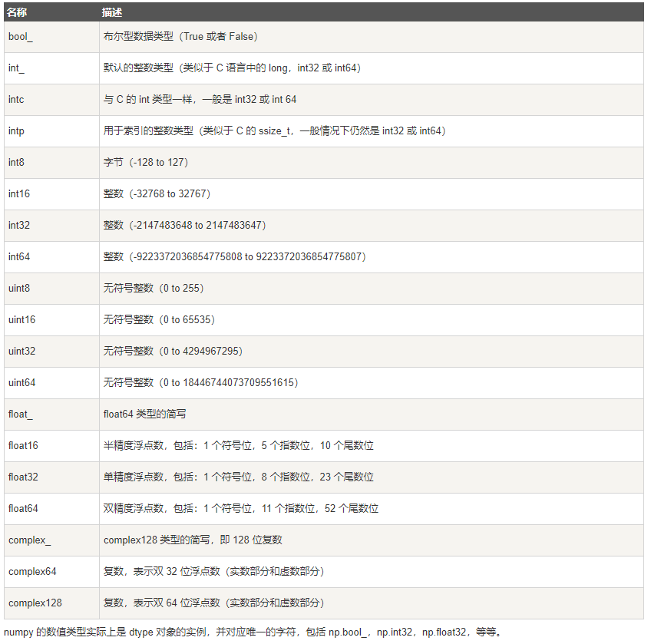651x644 pixels.
Task: Click the 描述 column header
Action: (x=372, y=12)
